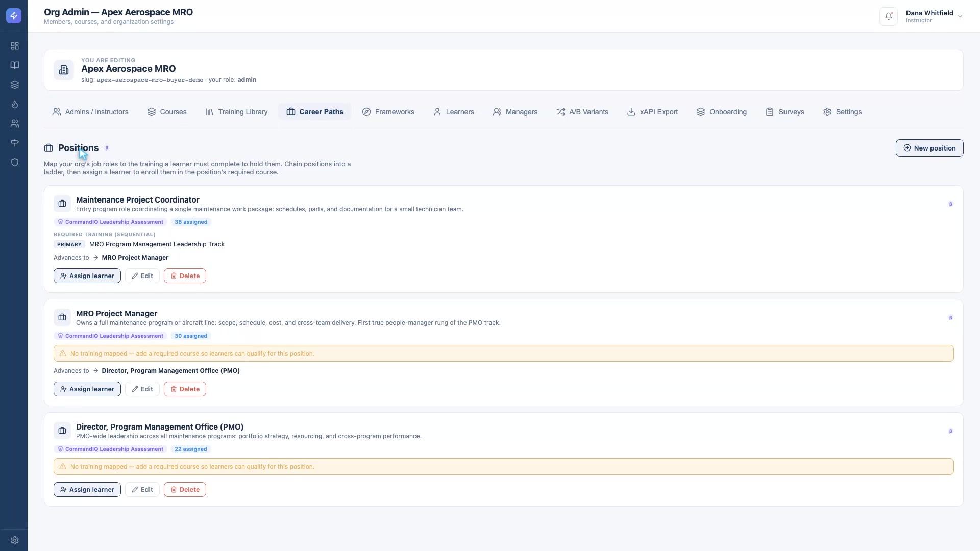Open the people icon in sidebar

tap(15, 123)
